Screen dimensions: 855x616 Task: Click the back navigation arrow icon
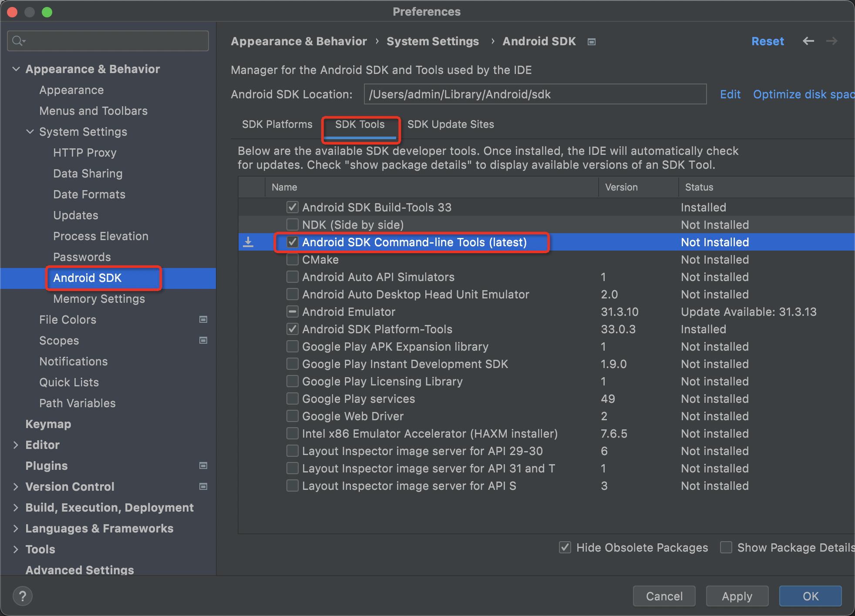point(809,42)
